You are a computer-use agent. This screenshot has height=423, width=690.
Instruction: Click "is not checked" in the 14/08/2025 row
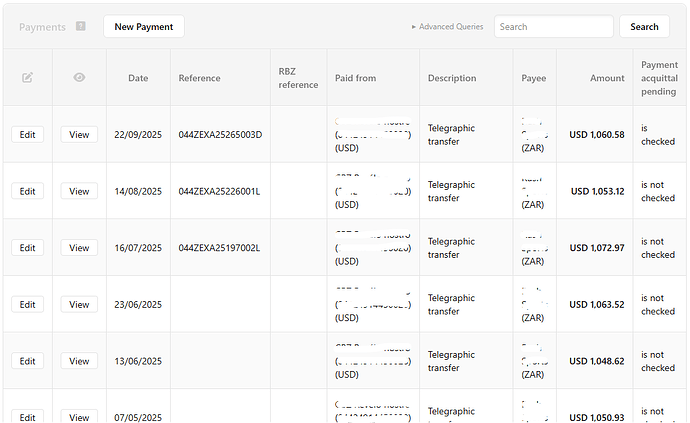pos(658,191)
